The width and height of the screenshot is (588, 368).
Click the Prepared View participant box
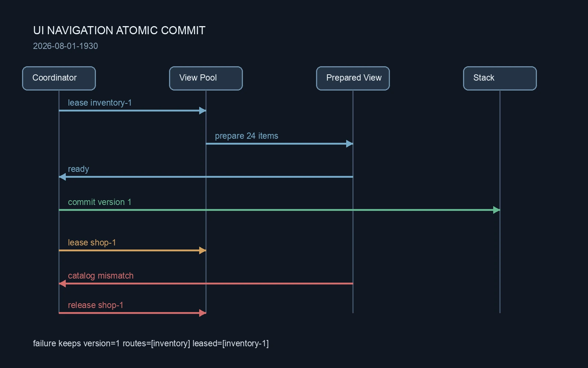point(353,78)
